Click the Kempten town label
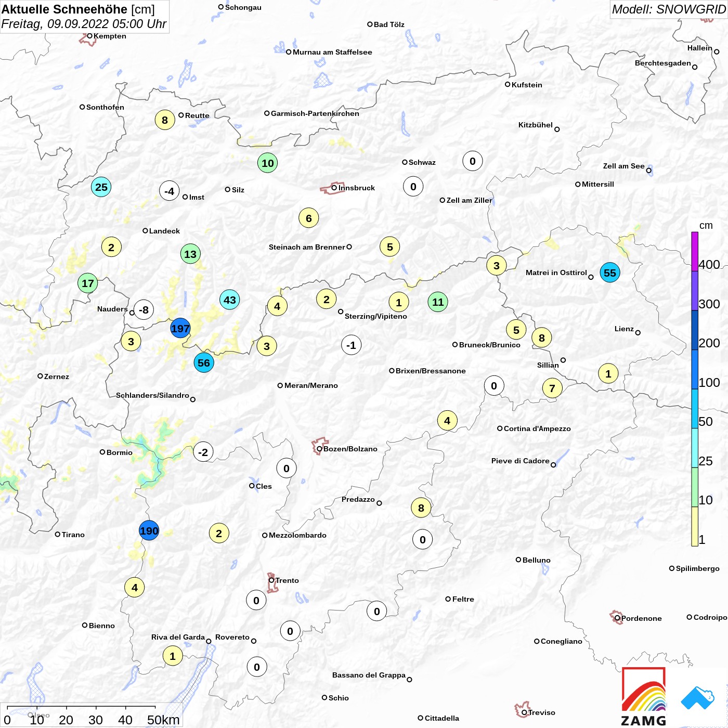Screen dimensions: 728x728 pyautogui.click(x=110, y=36)
